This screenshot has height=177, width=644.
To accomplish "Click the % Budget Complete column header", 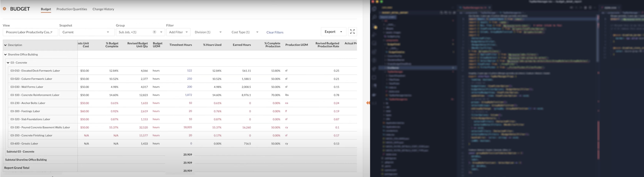I will point(112,45).
